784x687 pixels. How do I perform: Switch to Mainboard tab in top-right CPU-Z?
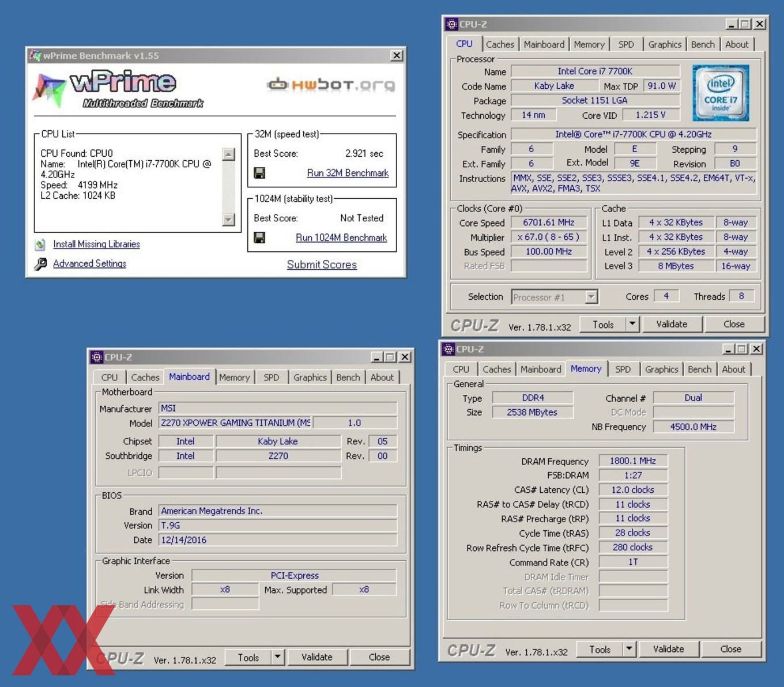pyautogui.click(x=544, y=44)
